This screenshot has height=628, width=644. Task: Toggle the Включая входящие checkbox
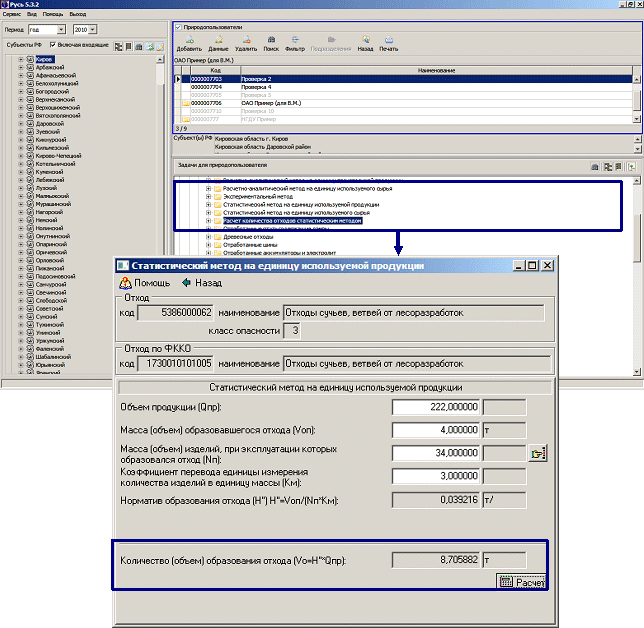click(53, 46)
